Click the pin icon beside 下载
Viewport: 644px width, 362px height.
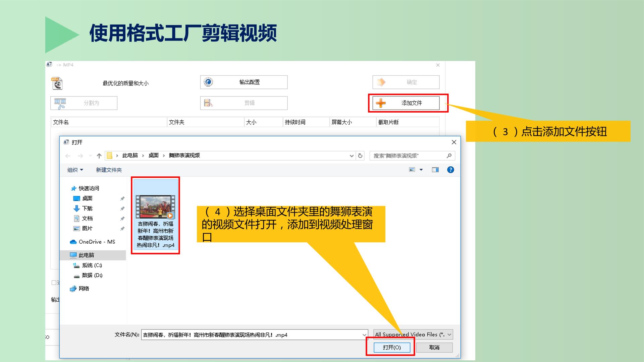[122, 208]
